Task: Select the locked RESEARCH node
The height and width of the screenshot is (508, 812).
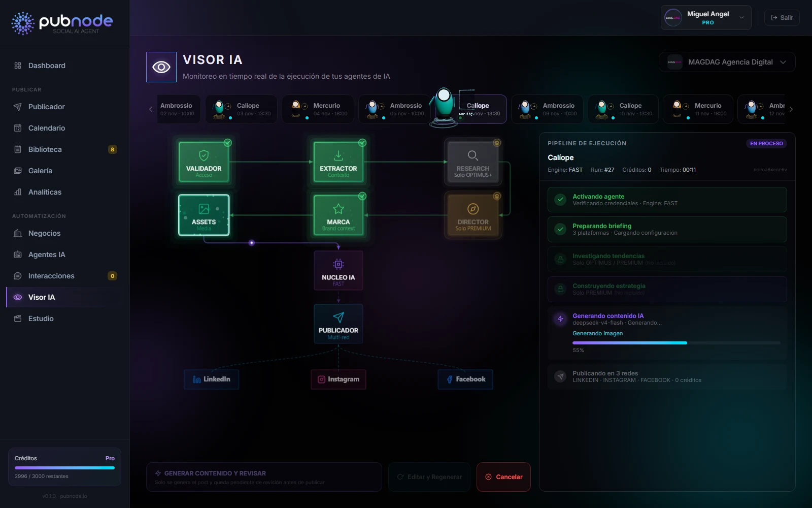Action: point(473,162)
